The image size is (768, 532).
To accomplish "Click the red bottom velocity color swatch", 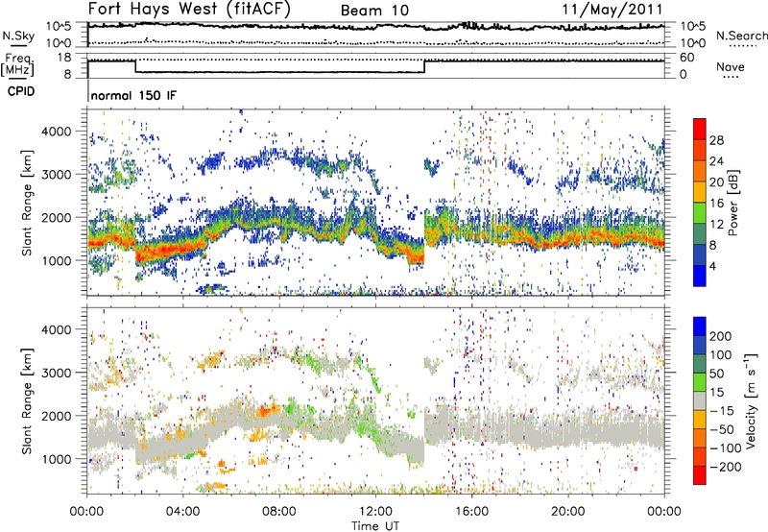I will click(700, 475).
